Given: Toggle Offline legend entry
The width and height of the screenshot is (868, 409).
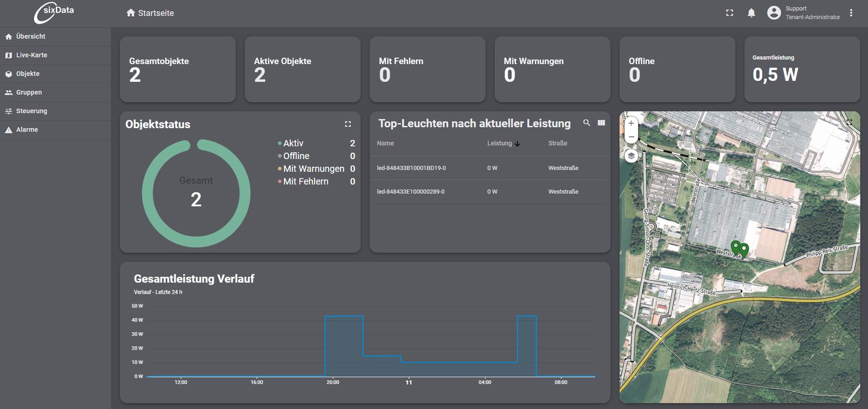Looking at the screenshot, I should click(317, 156).
